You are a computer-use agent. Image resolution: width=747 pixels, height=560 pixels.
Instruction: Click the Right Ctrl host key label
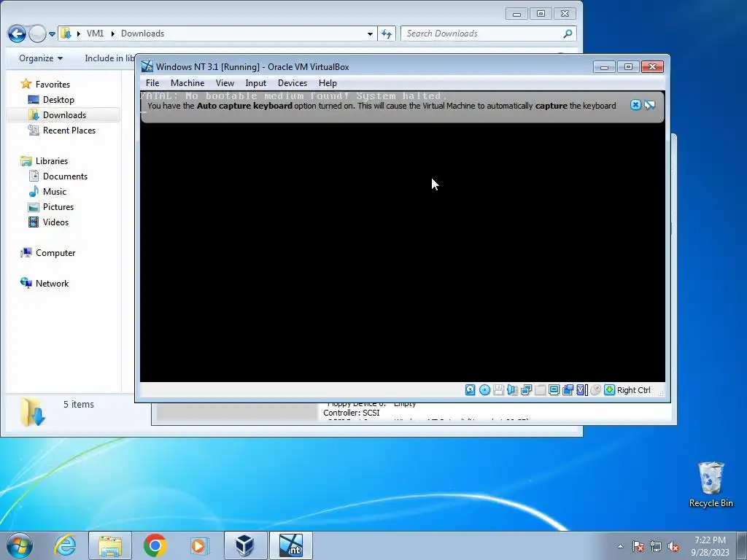pos(634,390)
